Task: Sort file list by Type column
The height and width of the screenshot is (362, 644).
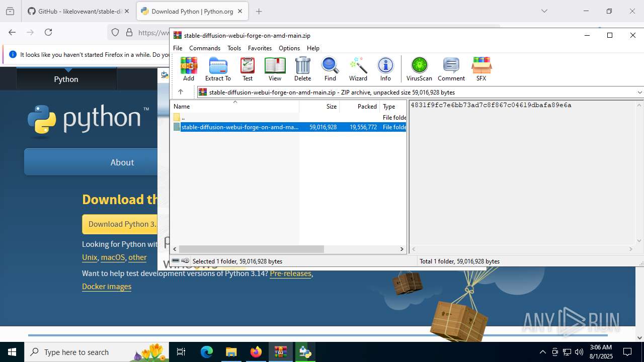Action: coord(393,107)
